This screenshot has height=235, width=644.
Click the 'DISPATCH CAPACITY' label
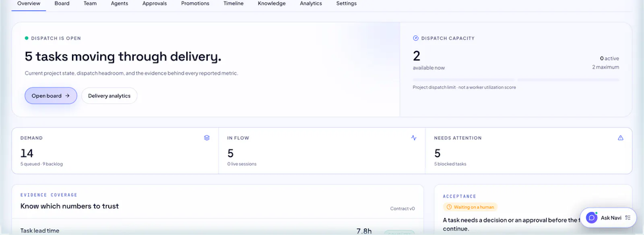click(x=448, y=38)
